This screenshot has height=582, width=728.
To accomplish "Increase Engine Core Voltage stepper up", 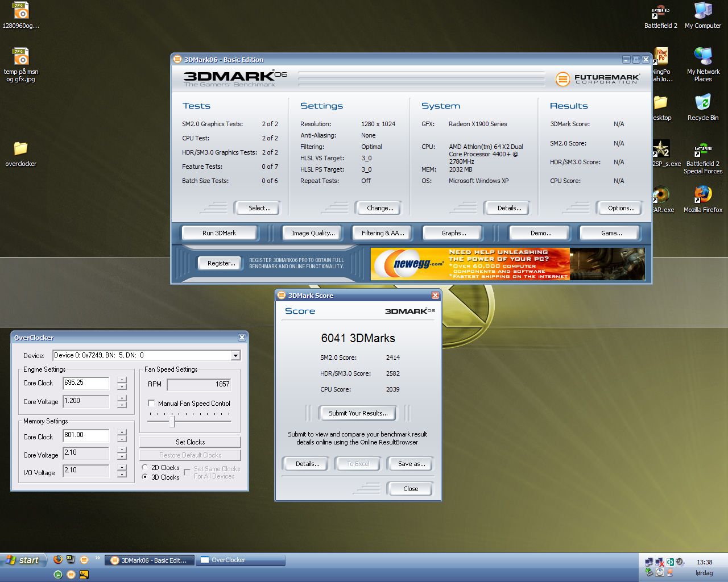I will [x=122, y=398].
